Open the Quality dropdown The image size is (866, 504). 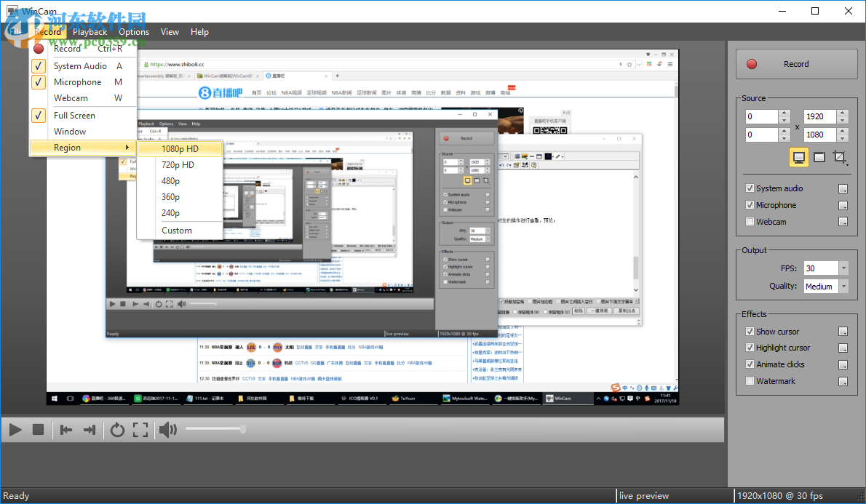[843, 286]
